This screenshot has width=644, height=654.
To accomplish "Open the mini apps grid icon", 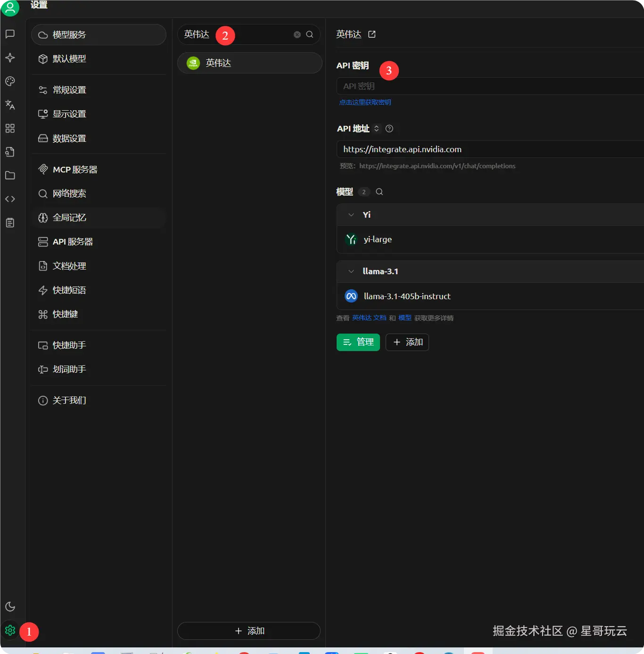I will pos(10,128).
